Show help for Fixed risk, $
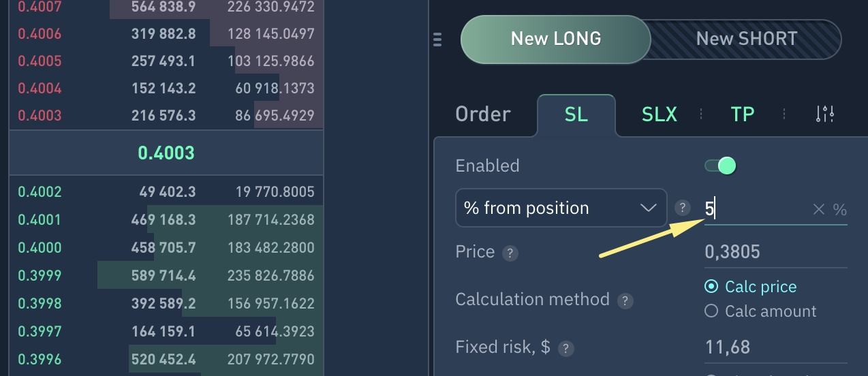This screenshot has height=376, width=868. tap(565, 349)
